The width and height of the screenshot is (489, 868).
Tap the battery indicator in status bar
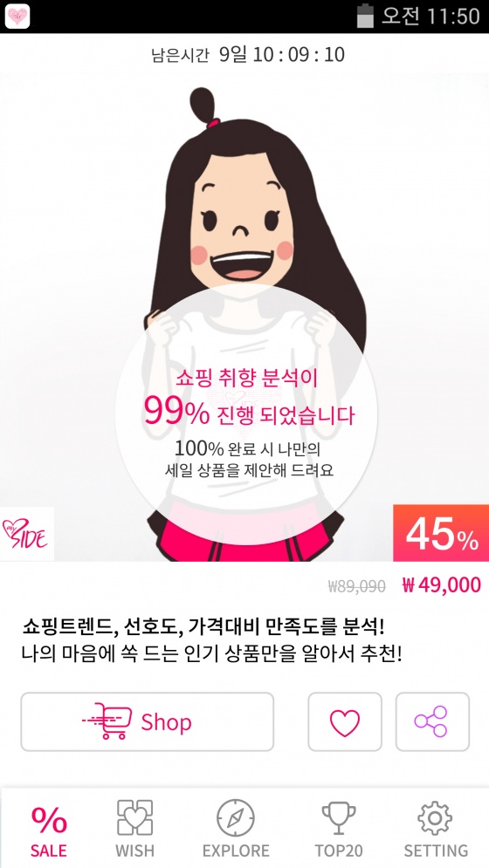[365, 16]
